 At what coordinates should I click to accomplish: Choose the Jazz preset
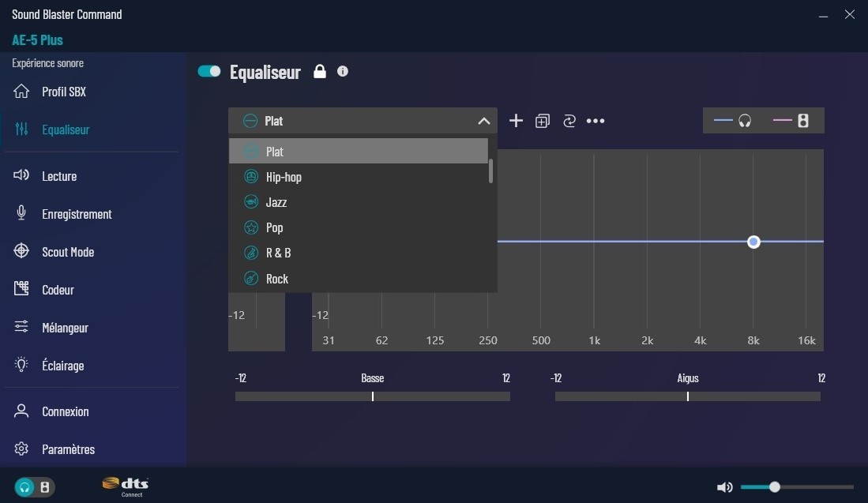[x=358, y=202]
